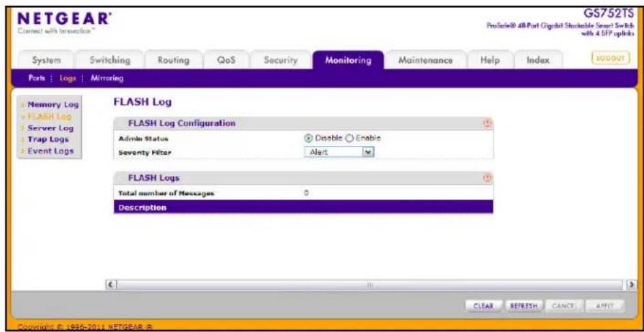Image resolution: width=644 pixels, height=332 pixels.
Task: Switch to the QoS tab
Action: (226, 61)
